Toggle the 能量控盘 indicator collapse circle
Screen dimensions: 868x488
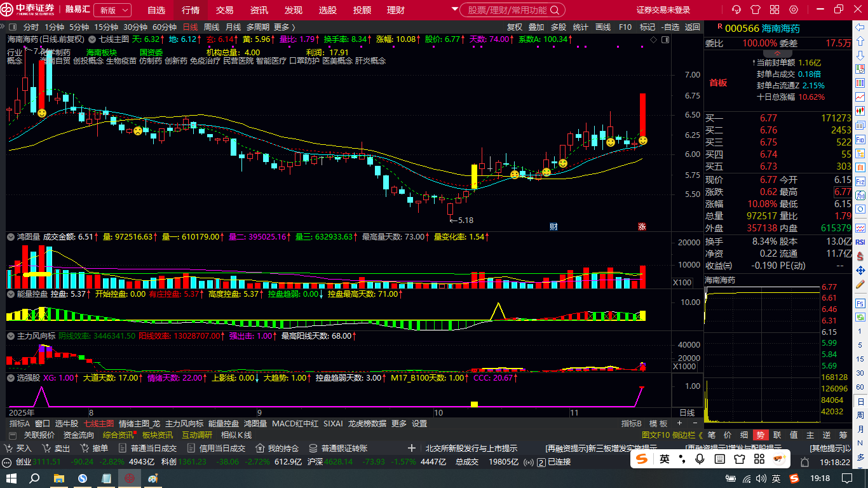click(x=11, y=294)
